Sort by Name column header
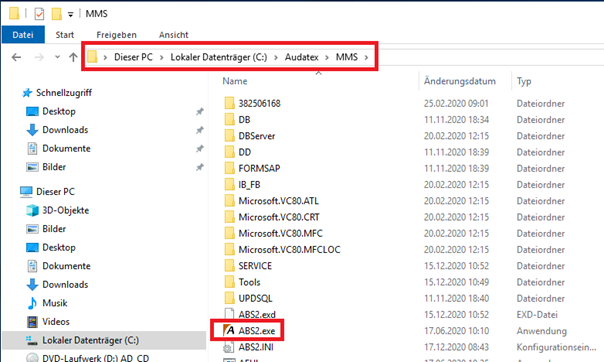Image resolution: width=604 pixels, height=362 pixels. coord(235,81)
